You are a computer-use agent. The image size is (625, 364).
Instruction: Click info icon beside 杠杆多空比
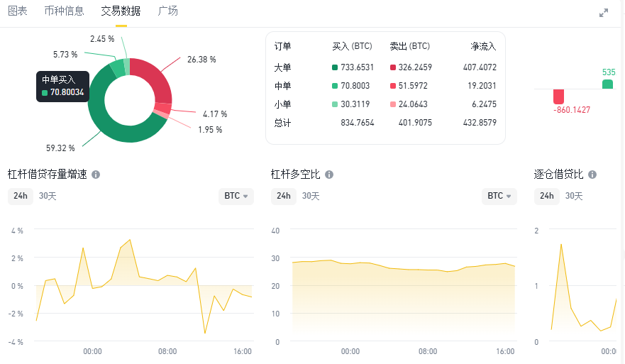[329, 175]
